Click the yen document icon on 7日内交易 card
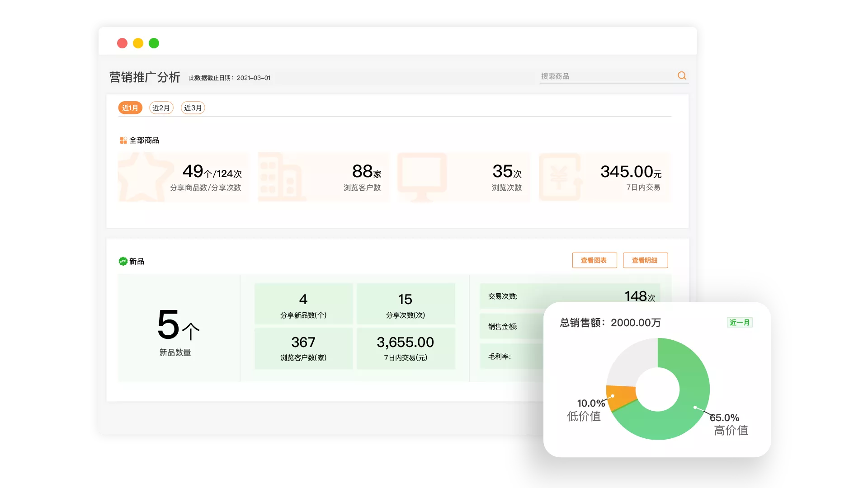 (561, 177)
